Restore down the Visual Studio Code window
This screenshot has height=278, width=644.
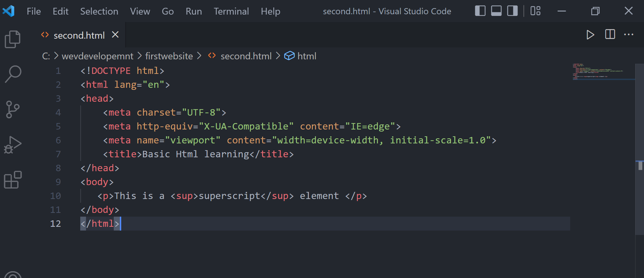click(x=595, y=11)
